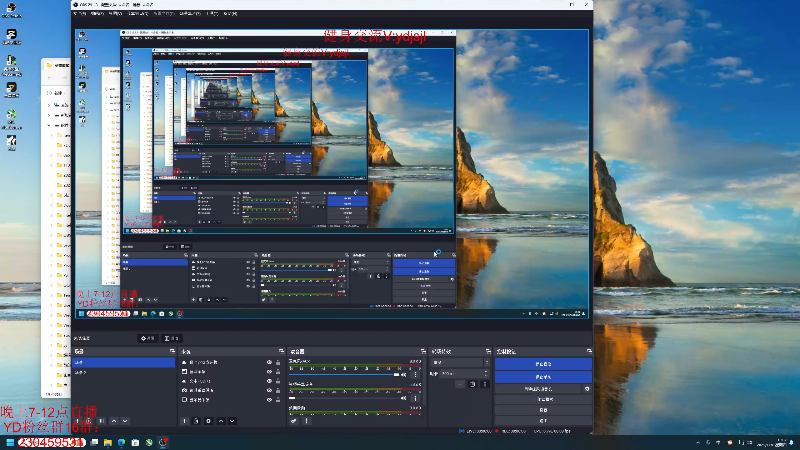Click the Exit button in Controls
Image resolution: width=800 pixels, height=450 pixels.
click(x=543, y=420)
